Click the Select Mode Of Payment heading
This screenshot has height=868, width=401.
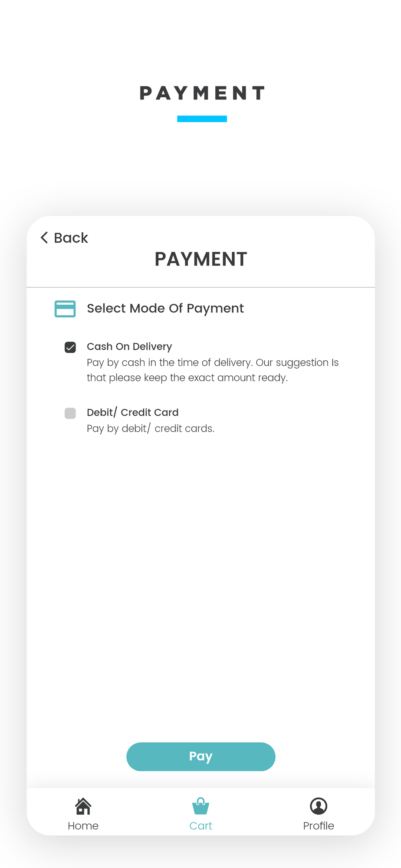[165, 308]
